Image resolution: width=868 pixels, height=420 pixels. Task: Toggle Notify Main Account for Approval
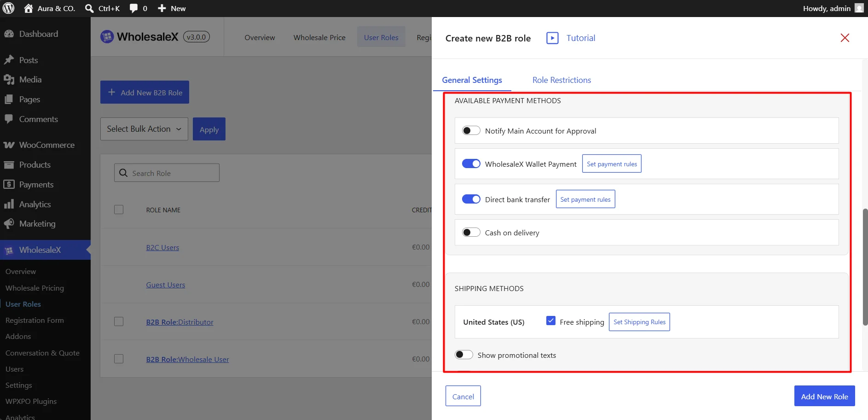click(x=471, y=131)
